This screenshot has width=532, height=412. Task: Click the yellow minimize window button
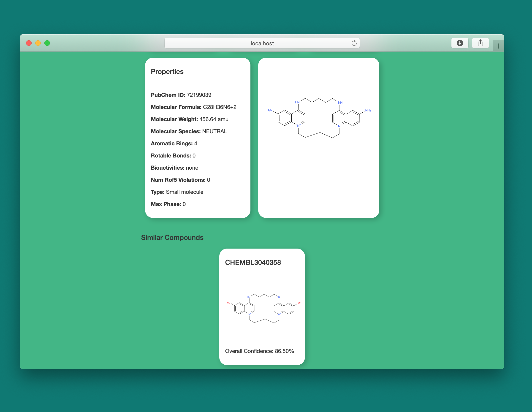coord(38,43)
